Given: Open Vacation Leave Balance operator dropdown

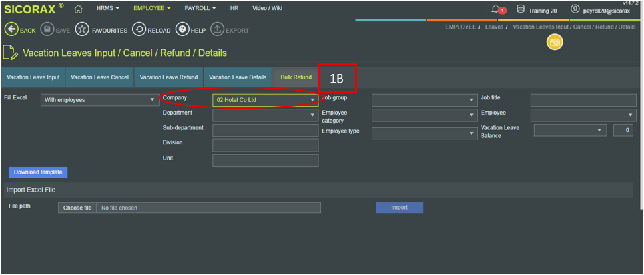Looking at the screenshot, I should click(570, 130).
